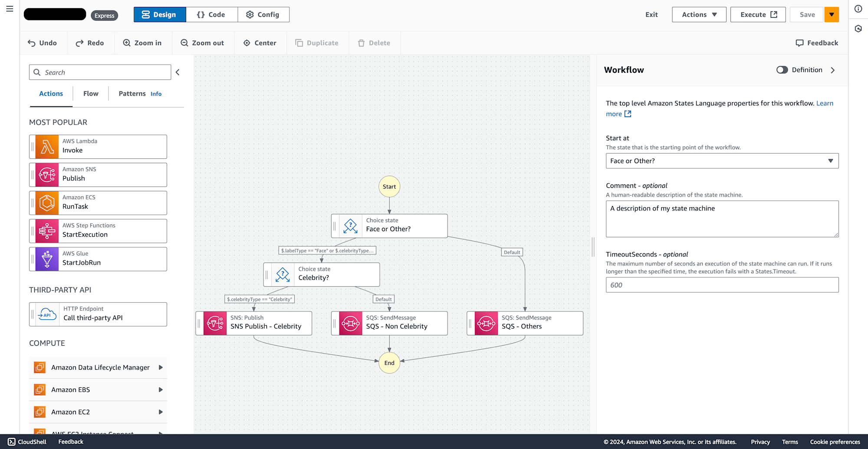This screenshot has width=868, height=449.
Task: Click the AWS Lambda Invoke icon
Action: [x=47, y=147]
